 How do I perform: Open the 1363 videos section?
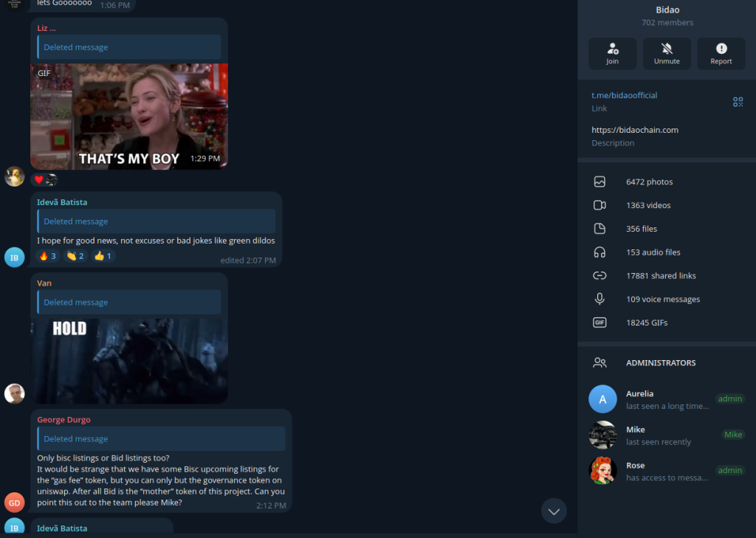click(667, 205)
